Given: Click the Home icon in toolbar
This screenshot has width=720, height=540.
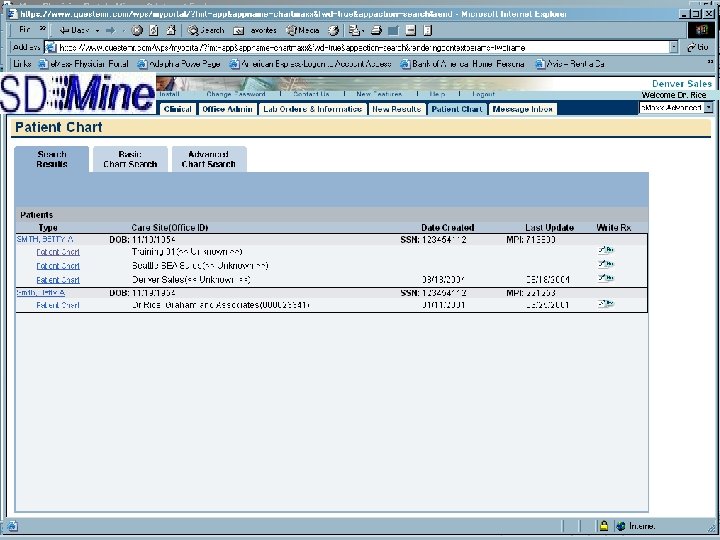Looking at the screenshot, I should click(x=171, y=30).
